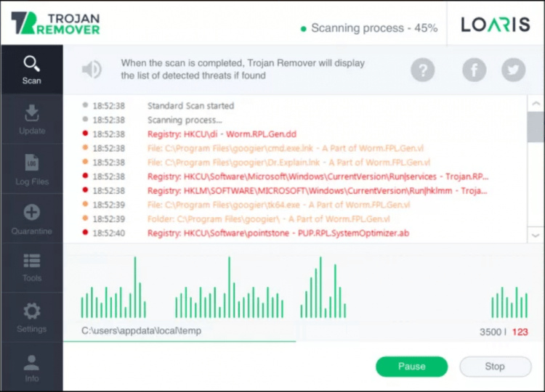
Task: Open the Facebook icon link
Action: pos(474,70)
